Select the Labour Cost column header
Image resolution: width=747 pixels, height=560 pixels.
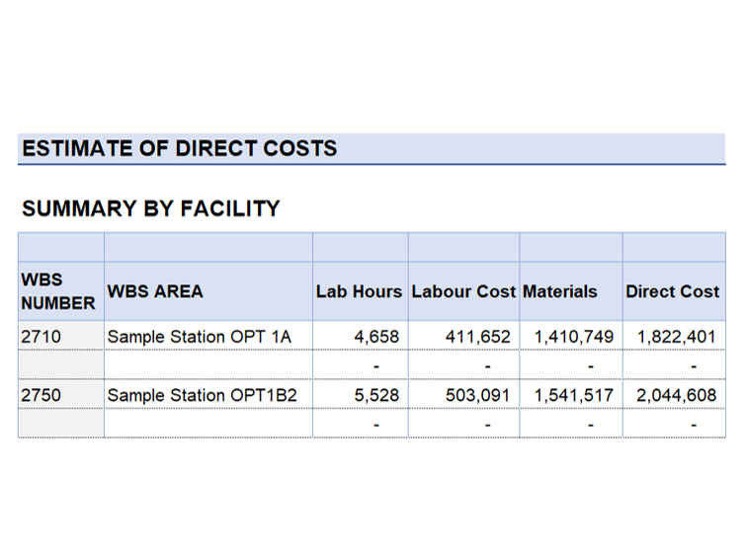[x=463, y=291]
